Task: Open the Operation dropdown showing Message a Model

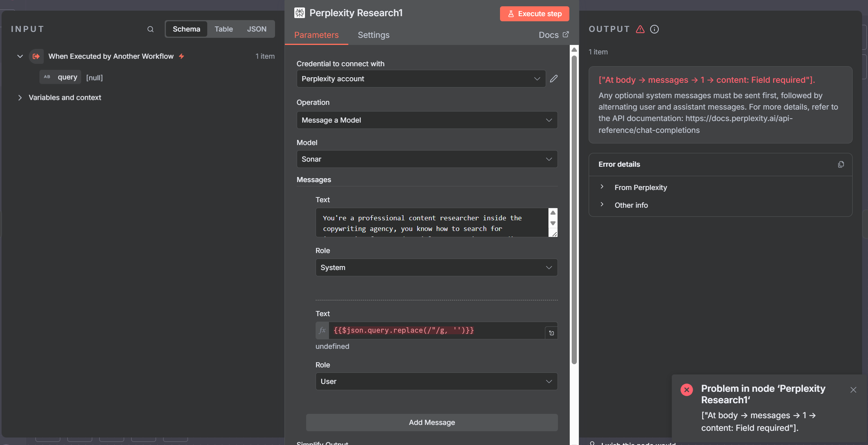Action: [x=427, y=120]
